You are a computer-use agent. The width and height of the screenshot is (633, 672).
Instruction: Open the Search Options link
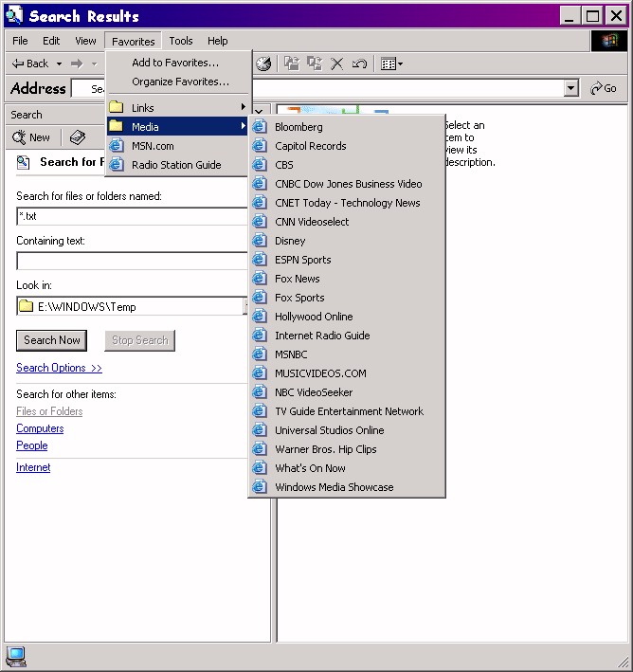(59, 368)
